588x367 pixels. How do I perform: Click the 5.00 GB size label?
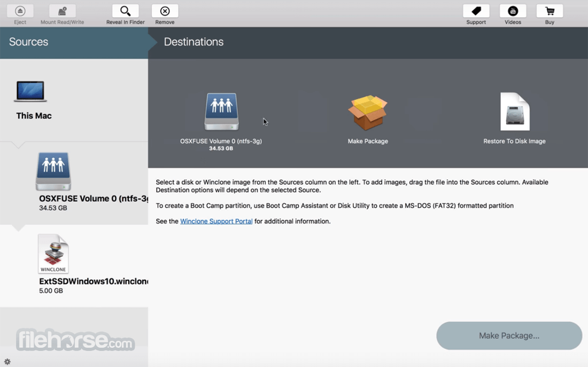(x=51, y=291)
